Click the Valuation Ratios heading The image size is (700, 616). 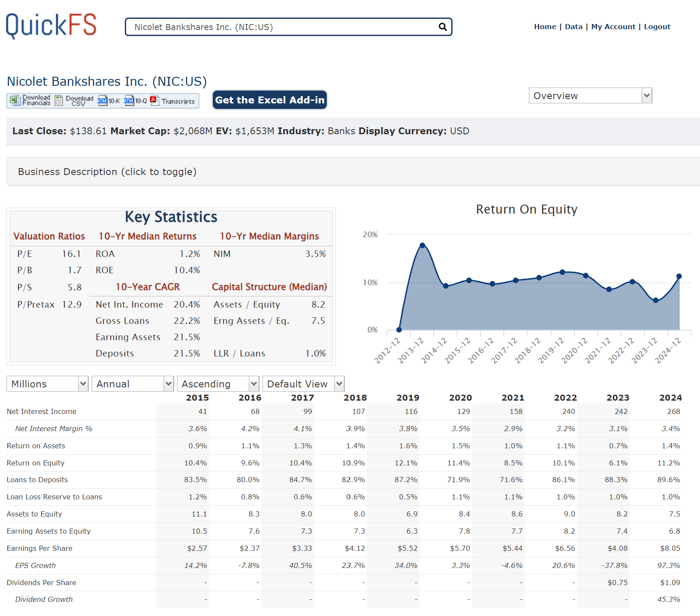[49, 236]
